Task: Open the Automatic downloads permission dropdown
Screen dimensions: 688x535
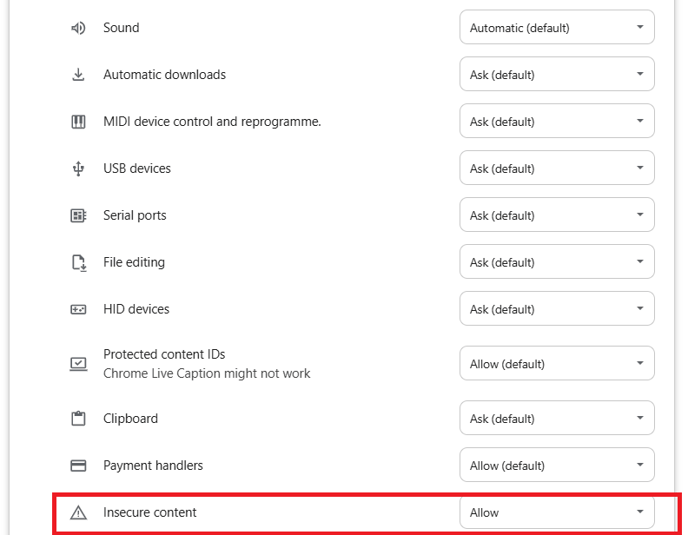Action: pyautogui.click(x=557, y=74)
